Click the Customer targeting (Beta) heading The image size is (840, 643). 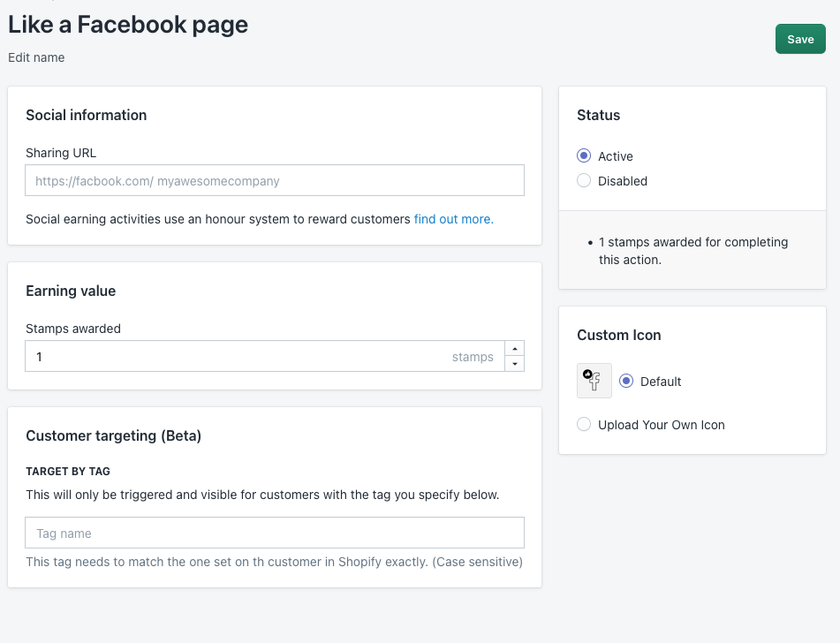tap(114, 435)
